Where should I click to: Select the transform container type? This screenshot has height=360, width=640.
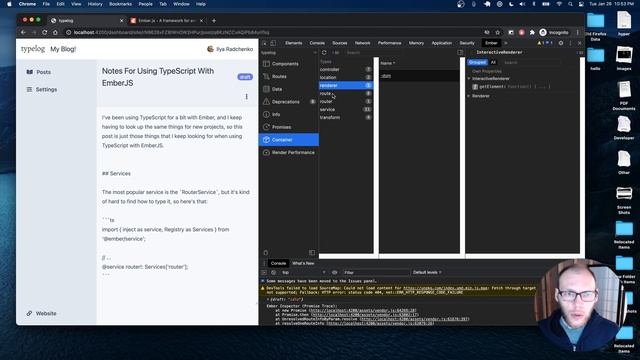click(346, 117)
